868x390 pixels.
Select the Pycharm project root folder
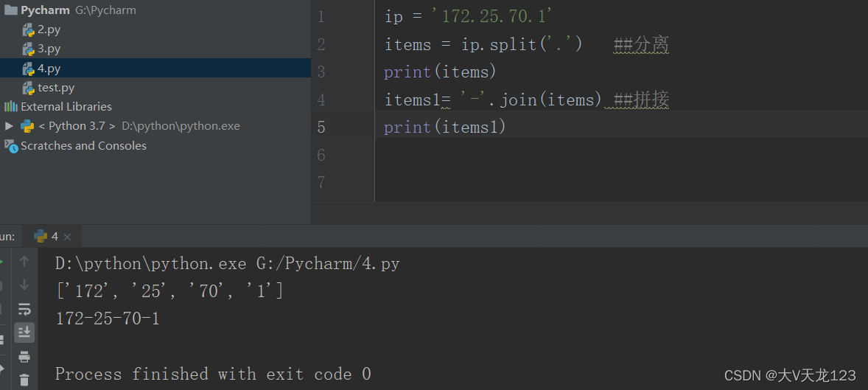pos(45,10)
